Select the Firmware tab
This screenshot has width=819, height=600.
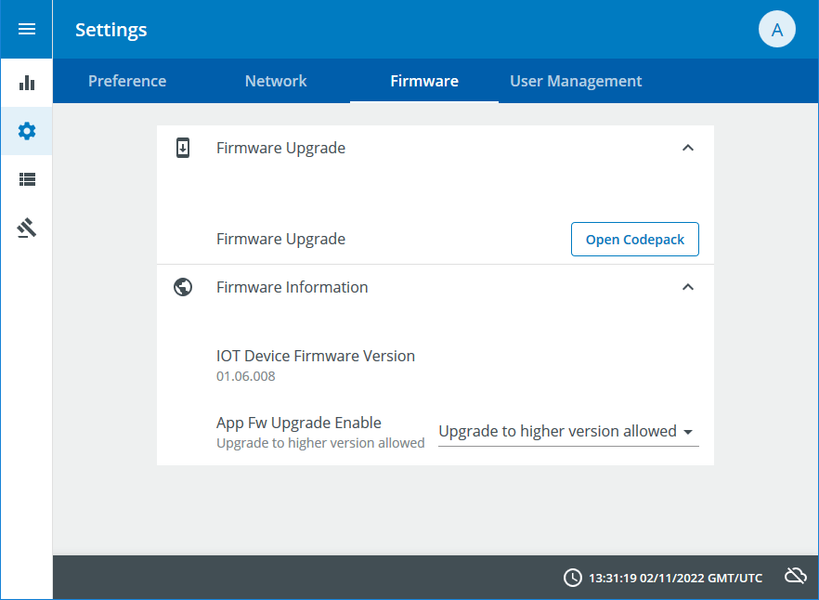click(x=424, y=81)
